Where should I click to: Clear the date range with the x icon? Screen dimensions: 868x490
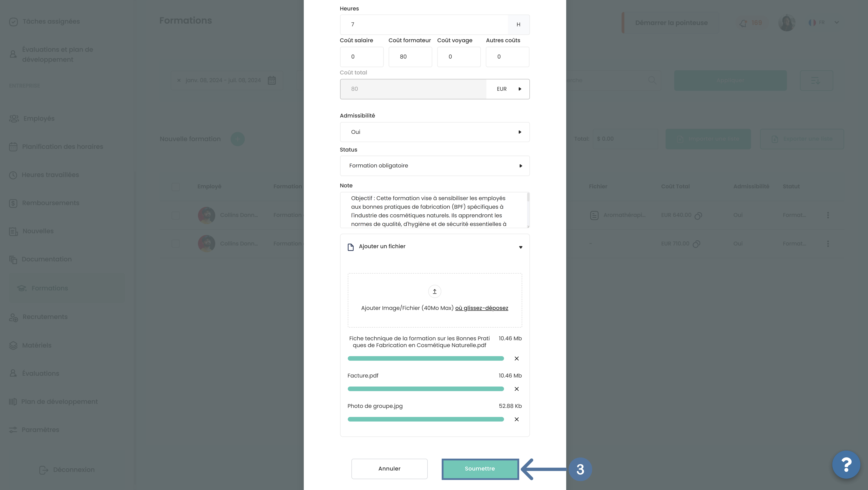tap(179, 80)
